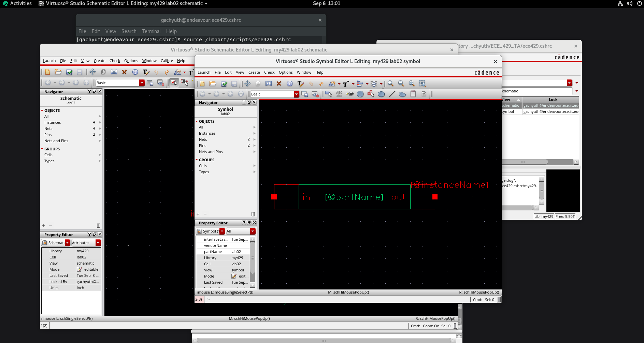Click Check and Save icon in Symbol Editor
This screenshot has height=343, width=644.
[x=224, y=84]
